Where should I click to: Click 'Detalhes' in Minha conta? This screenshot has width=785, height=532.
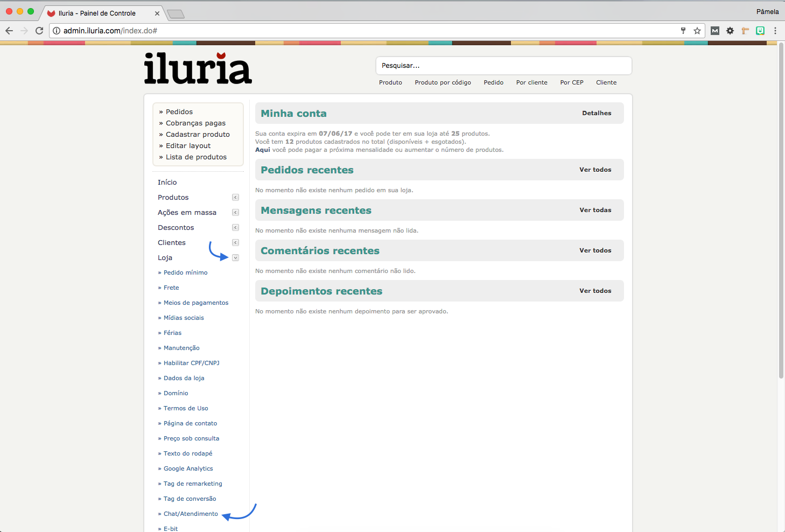click(597, 113)
